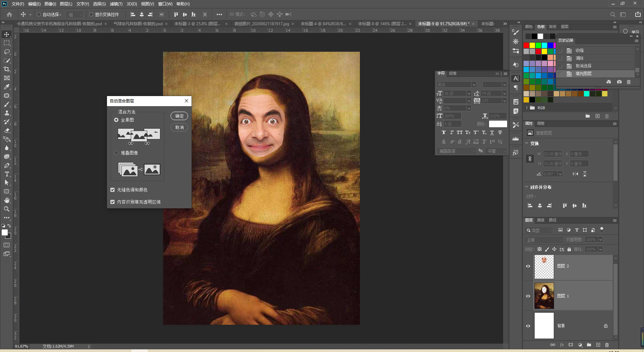
Task: Click 确定 in 自动混合图层 dialog
Action: pos(179,116)
